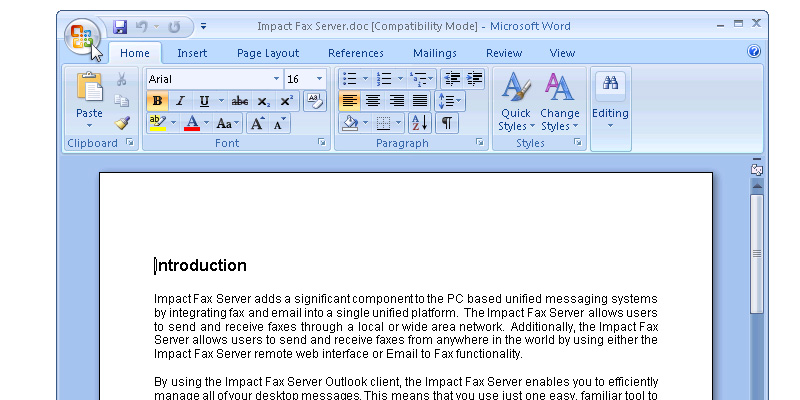Click the Office Button logo
Viewport: 800px width, 400px height.
pyautogui.click(x=81, y=38)
